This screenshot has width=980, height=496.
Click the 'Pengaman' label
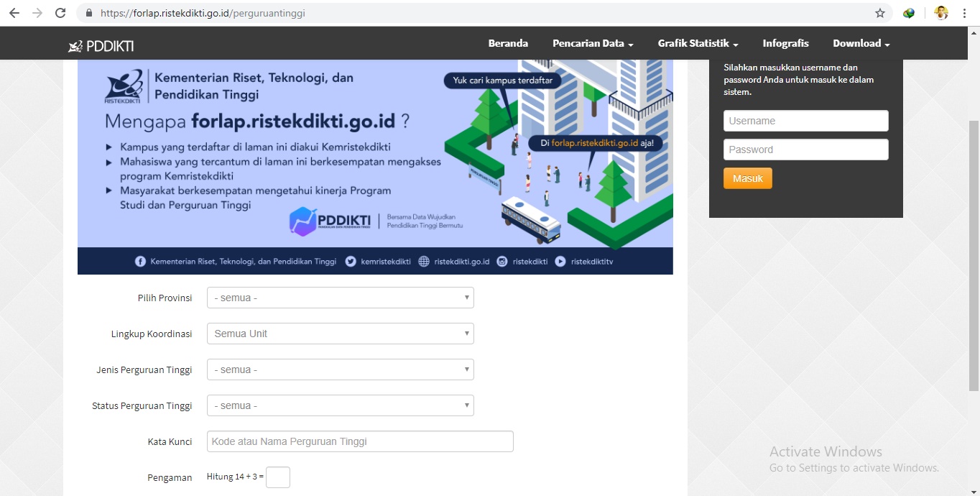tap(170, 477)
